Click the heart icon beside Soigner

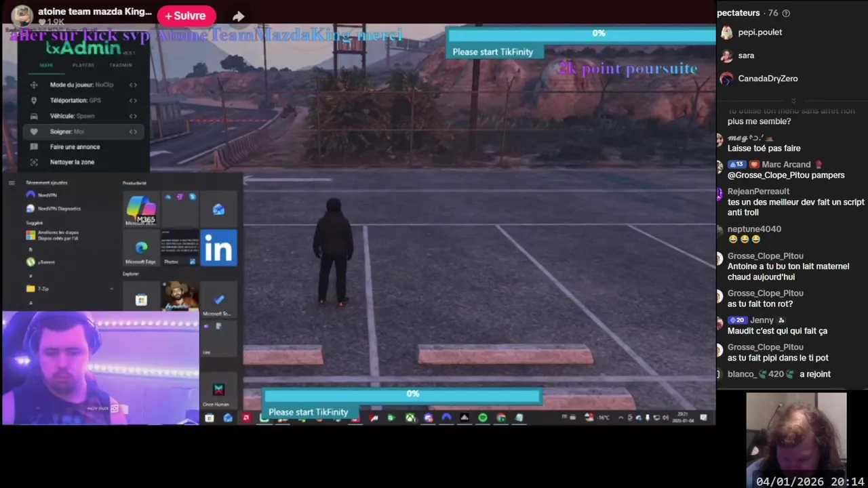pos(34,131)
